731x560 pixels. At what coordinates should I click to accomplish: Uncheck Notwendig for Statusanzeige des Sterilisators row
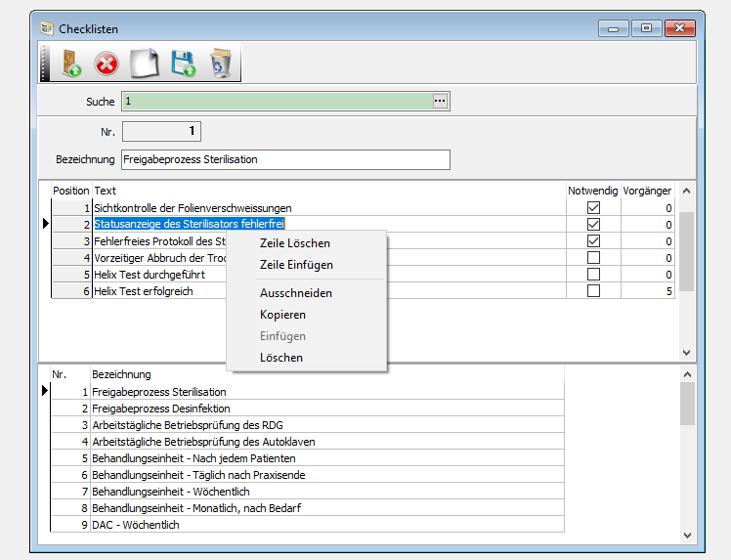(593, 225)
